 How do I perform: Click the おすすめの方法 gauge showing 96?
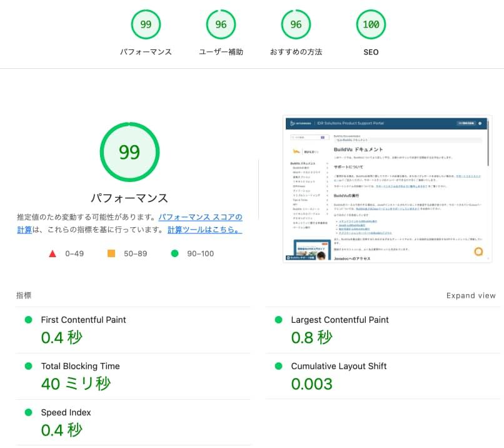click(x=296, y=24)
